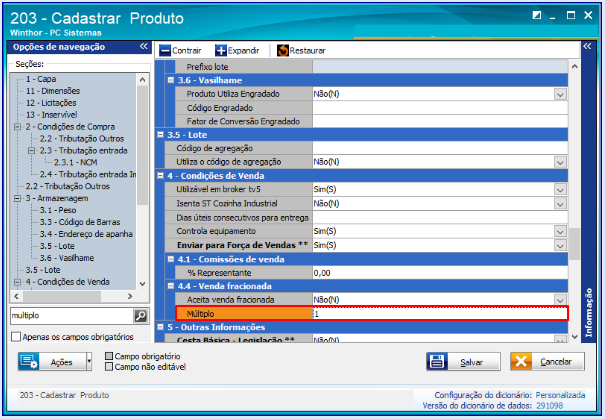Collapse the 3.6 - Vasilhame section

(x=171, y=80)
